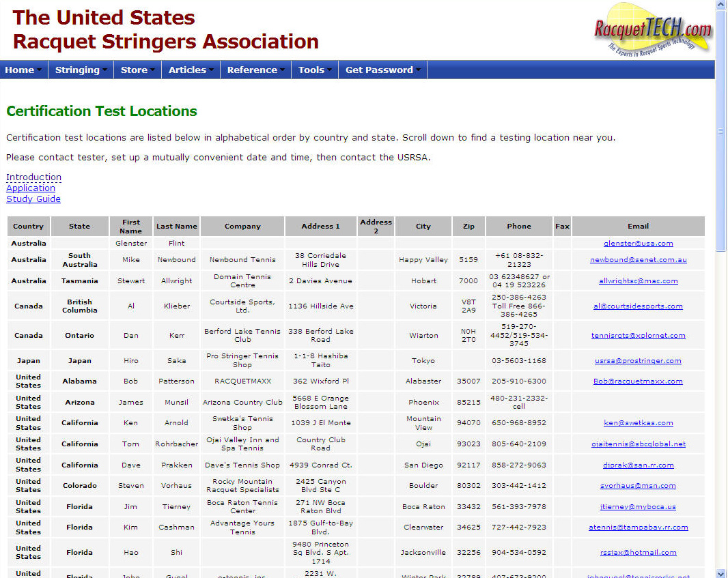
Task: Open the Study Guide link
Action: click(33, 199)
